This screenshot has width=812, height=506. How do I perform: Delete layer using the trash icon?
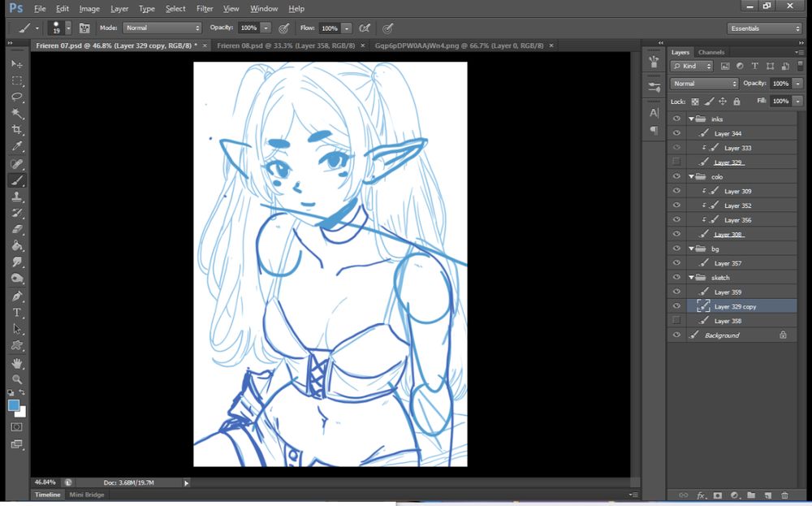tap(784, 495)
